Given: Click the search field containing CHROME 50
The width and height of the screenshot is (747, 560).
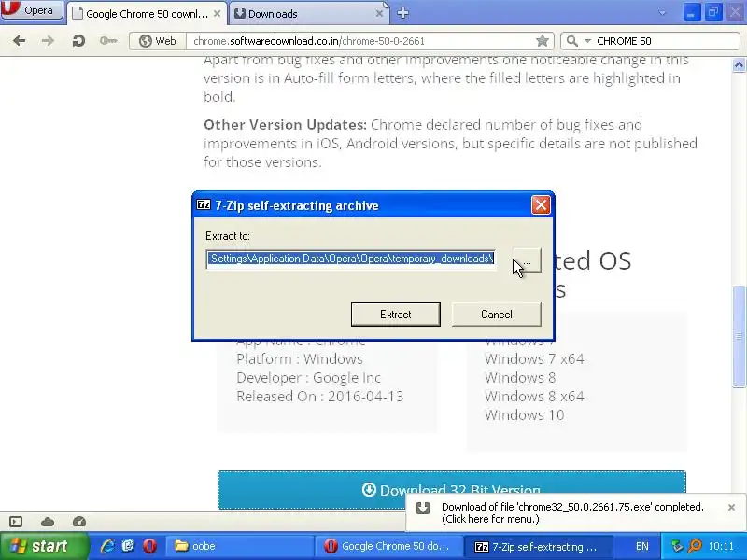Looking at the screenshot, I should (666, 41).
